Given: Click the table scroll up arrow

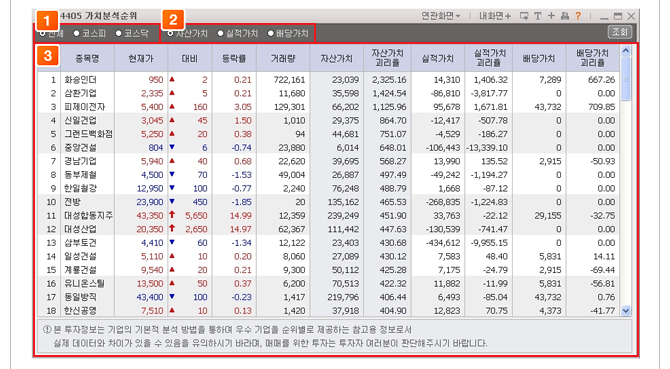Looking at the screenshot, I should pos(626,51).
